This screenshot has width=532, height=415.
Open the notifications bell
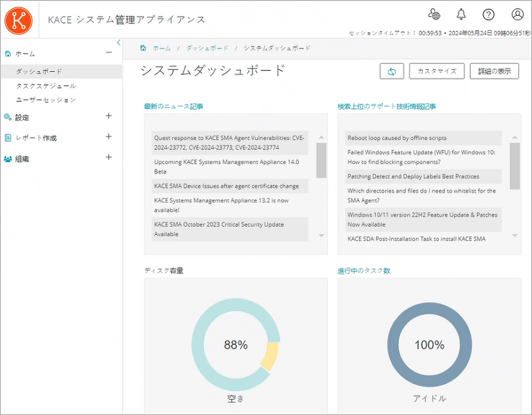[461, 14]
